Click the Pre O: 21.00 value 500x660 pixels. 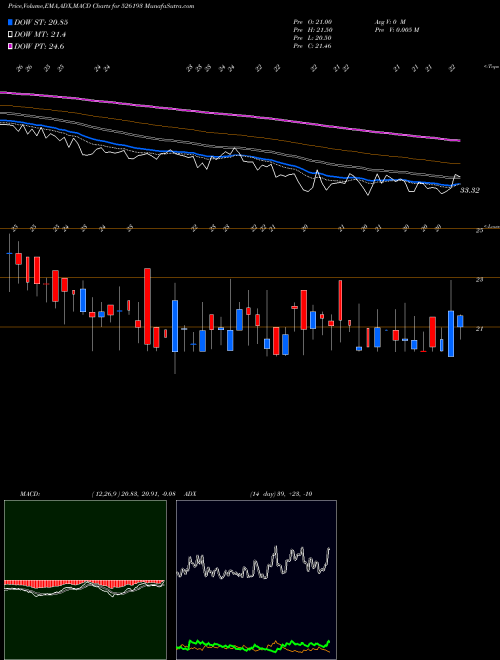tap(313, 21)
